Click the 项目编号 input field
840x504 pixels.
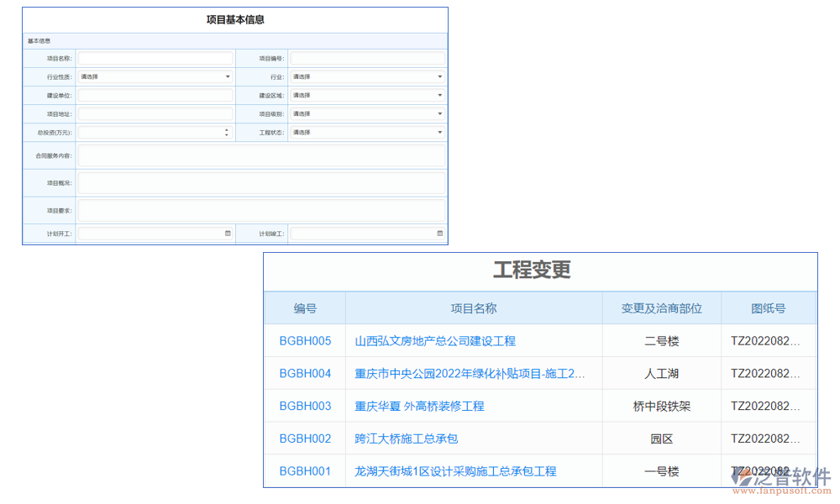coord(367,57)
